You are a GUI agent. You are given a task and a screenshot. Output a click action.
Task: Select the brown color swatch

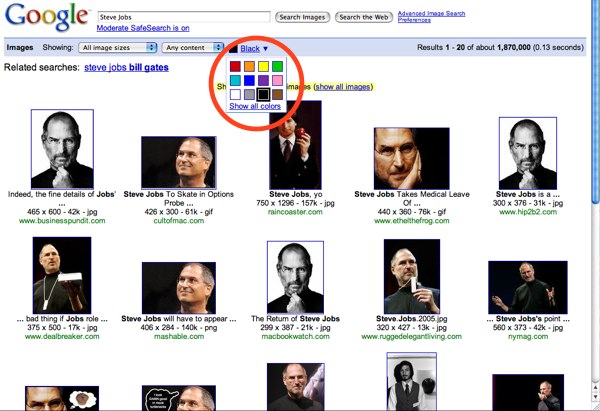pos(277,95)
